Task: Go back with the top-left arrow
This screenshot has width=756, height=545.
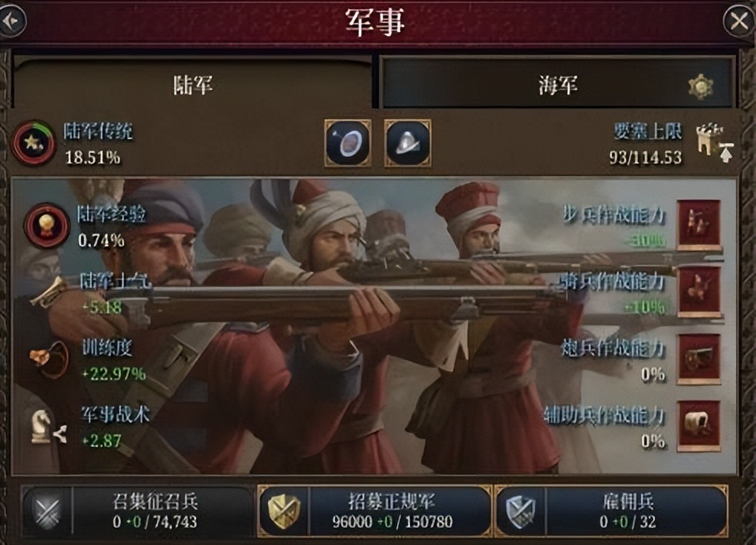Action: 11,21
